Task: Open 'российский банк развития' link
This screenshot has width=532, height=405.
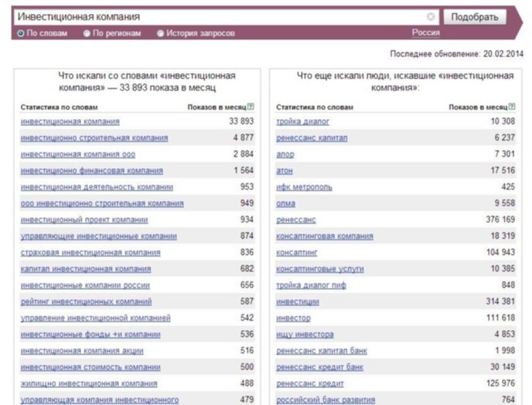Action: pos(326,400)
